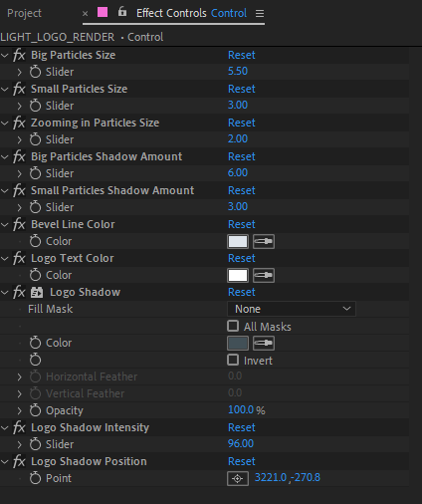This screenshot has height=504, width=422.
Task: Switch to the Project tab
Action: (x=24, y=13)
